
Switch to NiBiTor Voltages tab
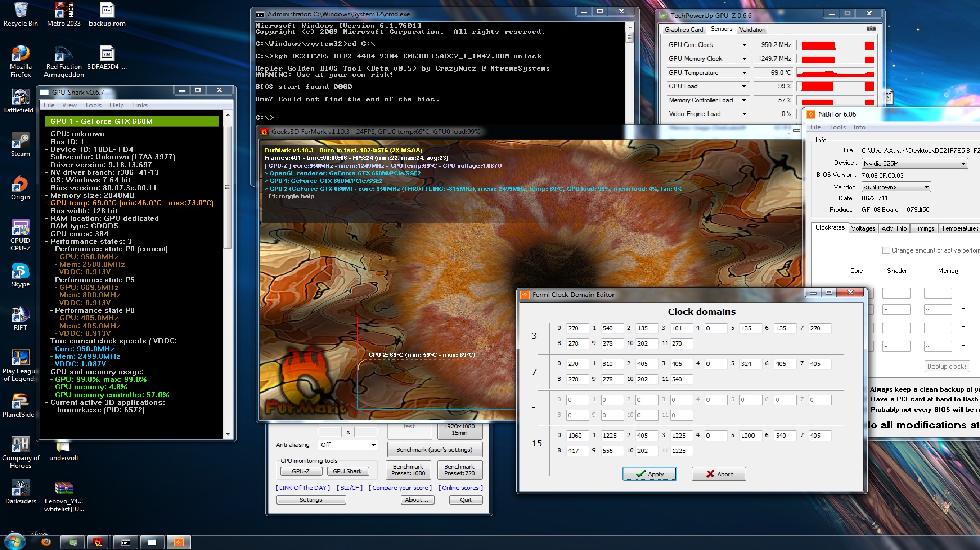click(863, 228)
